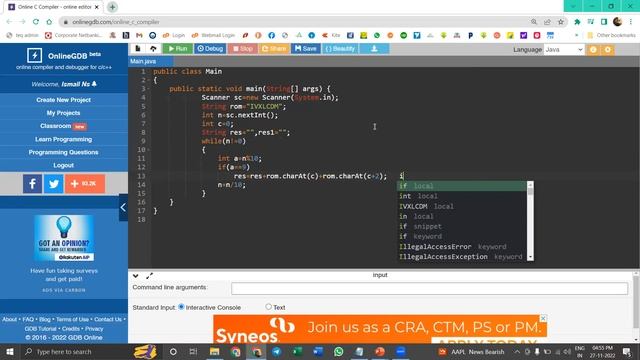Choose IllegalAccessException keyword suggestion

pos(462,257)
